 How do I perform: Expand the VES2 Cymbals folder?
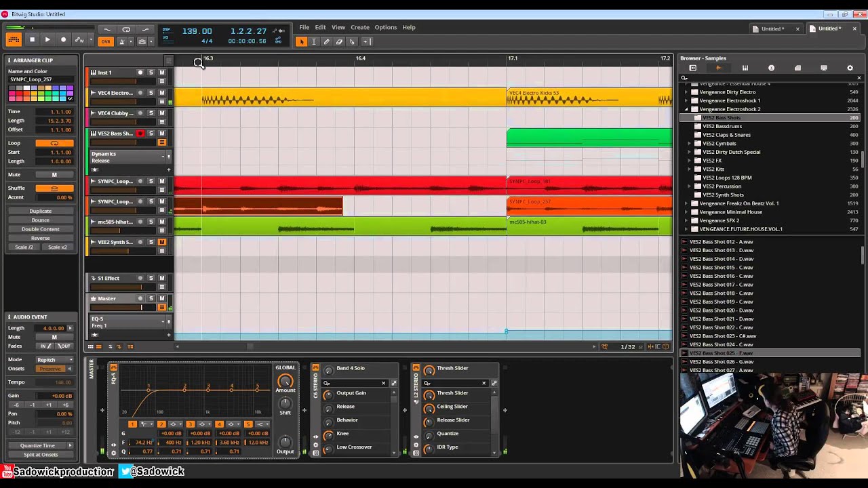point(690,144)
